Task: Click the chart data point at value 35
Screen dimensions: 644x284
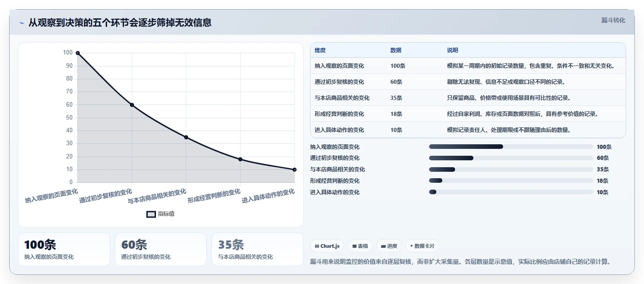Action: 186,137
